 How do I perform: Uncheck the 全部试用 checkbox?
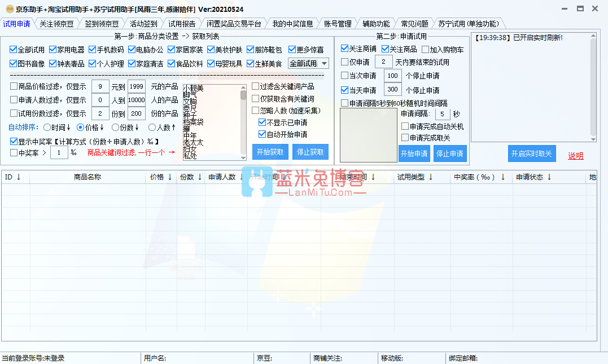pyautogui.click(x=13, y=49)
